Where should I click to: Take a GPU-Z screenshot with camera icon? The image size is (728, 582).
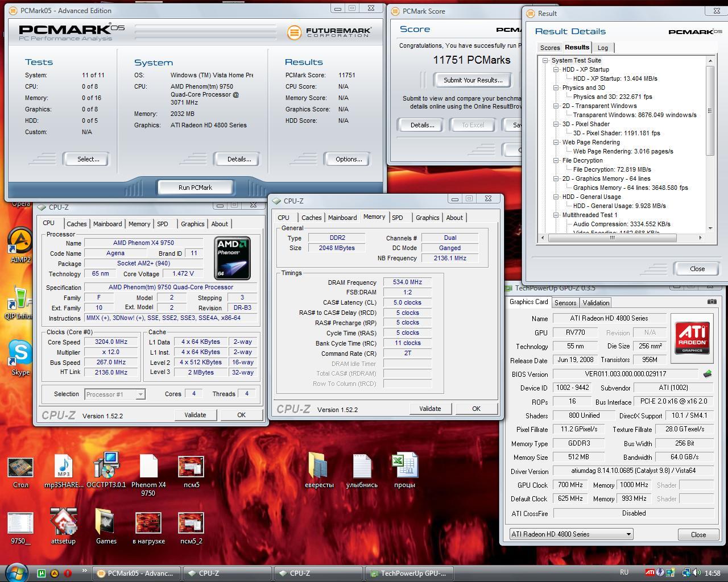point(712,302)
